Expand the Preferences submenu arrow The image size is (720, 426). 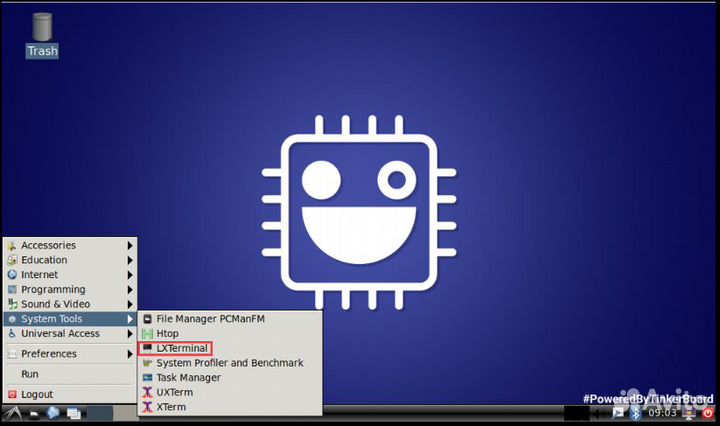click(x=130, y=354)
